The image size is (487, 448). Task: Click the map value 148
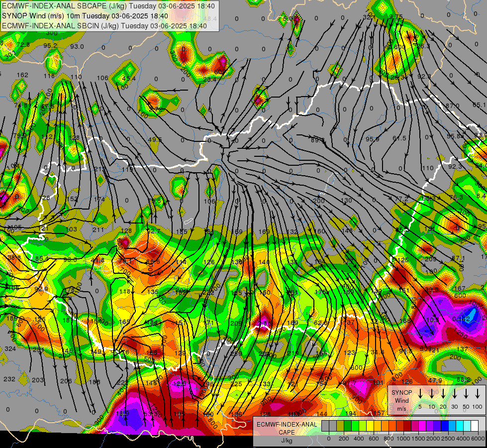coord(347,230)
